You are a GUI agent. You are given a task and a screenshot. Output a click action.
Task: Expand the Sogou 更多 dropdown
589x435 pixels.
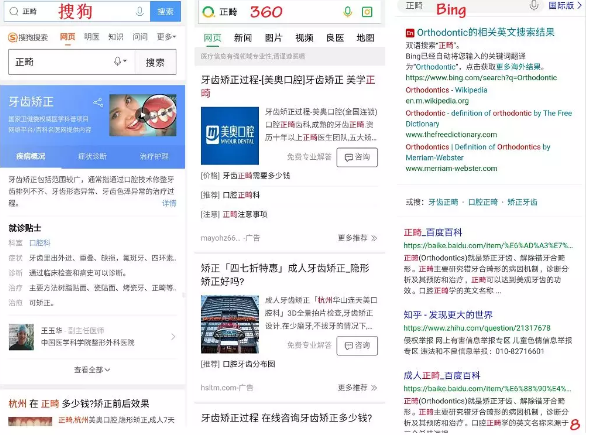coord(166,37)
